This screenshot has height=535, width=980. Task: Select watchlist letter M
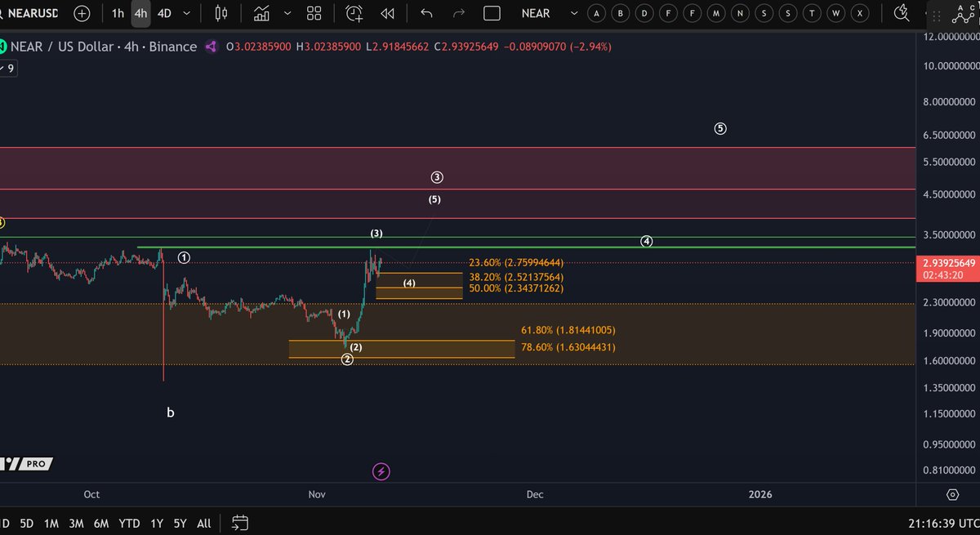pos(716,13)
